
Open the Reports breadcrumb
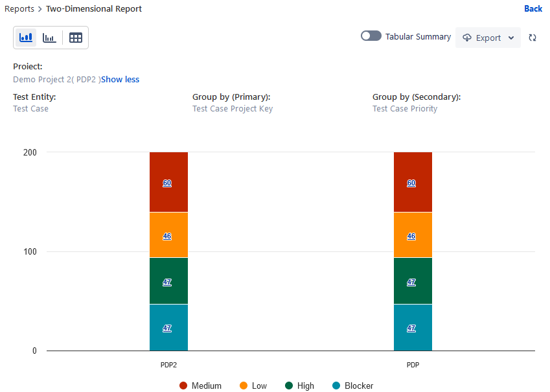pos(19,9)
